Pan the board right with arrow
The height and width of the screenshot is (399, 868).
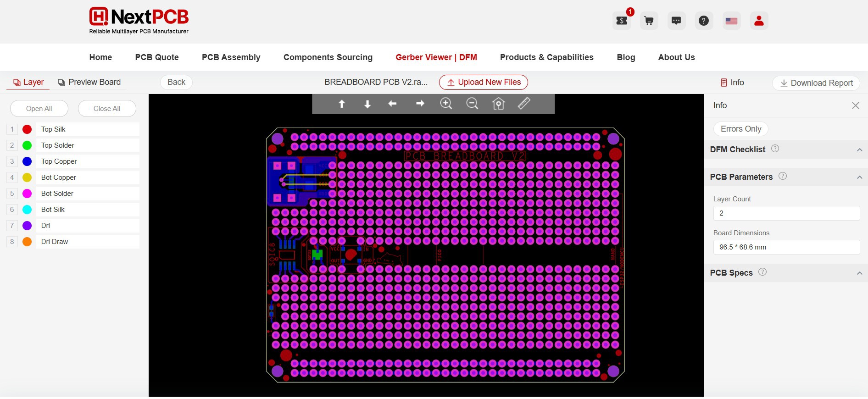[x=420, y=104]
